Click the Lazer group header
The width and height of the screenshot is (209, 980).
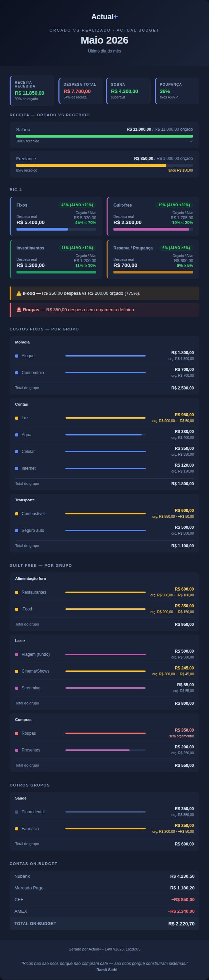tap(20, 641)
